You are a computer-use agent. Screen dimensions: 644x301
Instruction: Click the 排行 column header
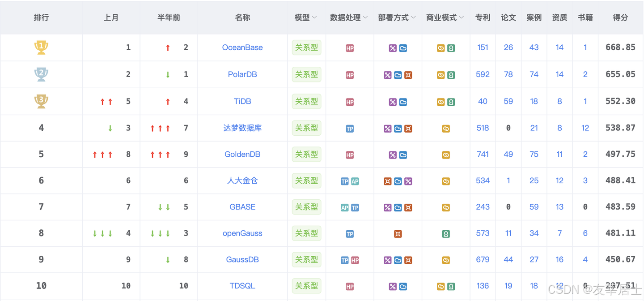click(x=41, y=18)
